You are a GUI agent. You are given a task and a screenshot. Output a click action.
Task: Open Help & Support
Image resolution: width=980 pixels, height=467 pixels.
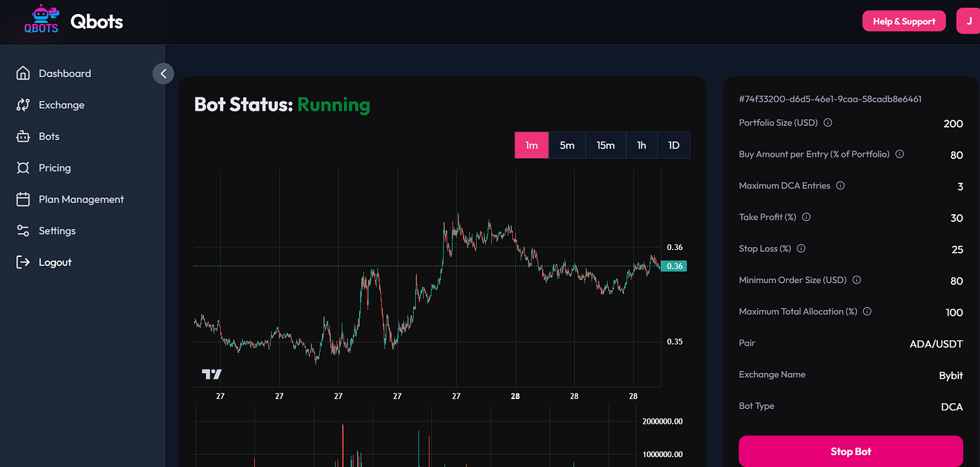[x=904, y=22]
